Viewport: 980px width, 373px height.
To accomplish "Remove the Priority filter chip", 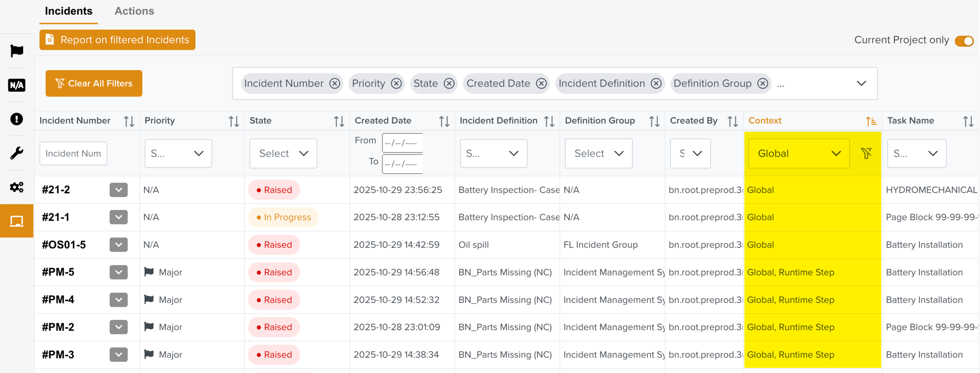I will click(396, 83).
